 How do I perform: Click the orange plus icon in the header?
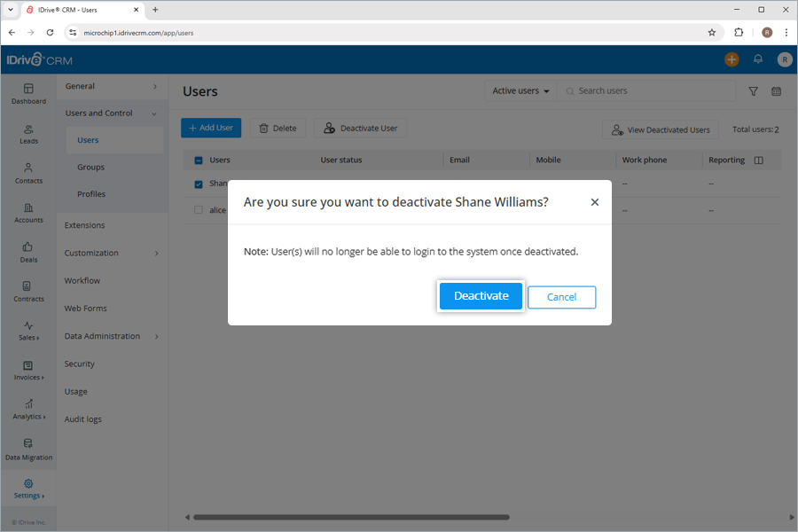pos(731,59)
